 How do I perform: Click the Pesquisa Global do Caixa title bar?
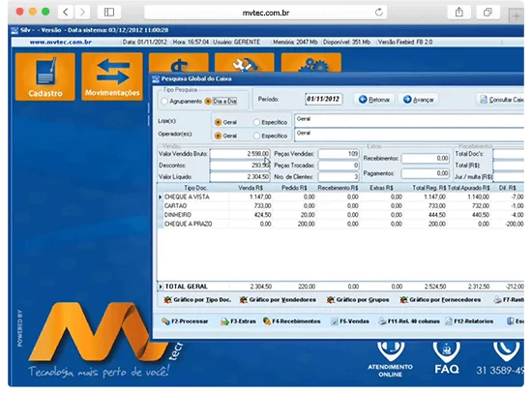[x=338, y=78]
